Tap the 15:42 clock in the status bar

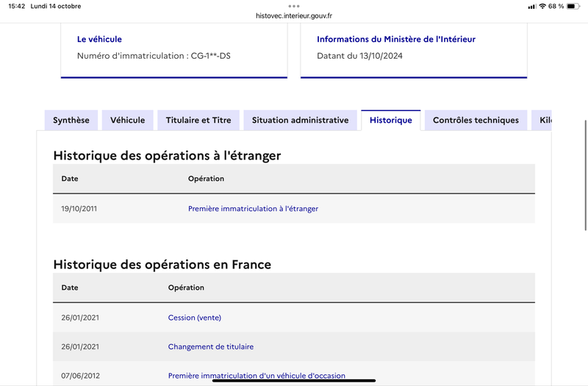(x=16, y=6)
